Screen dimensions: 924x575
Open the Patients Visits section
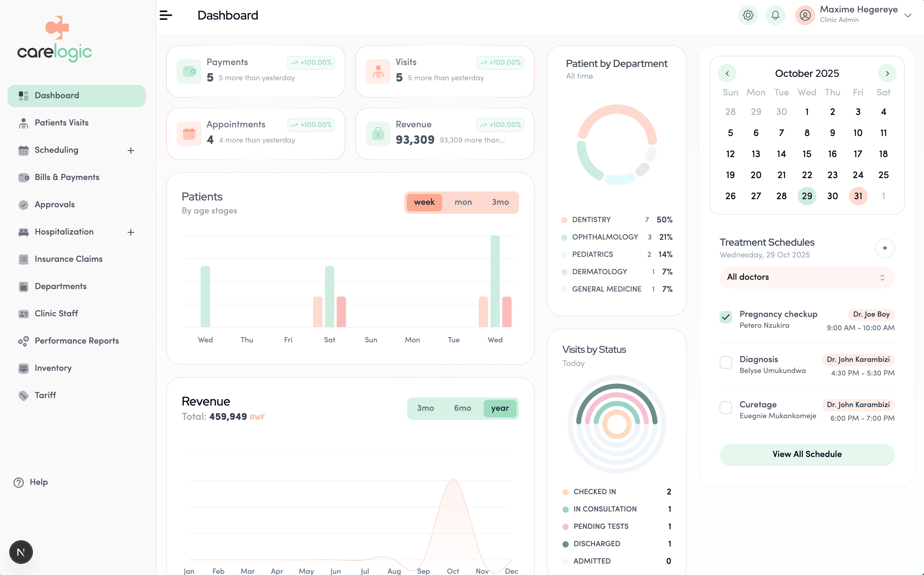[61, 122]
